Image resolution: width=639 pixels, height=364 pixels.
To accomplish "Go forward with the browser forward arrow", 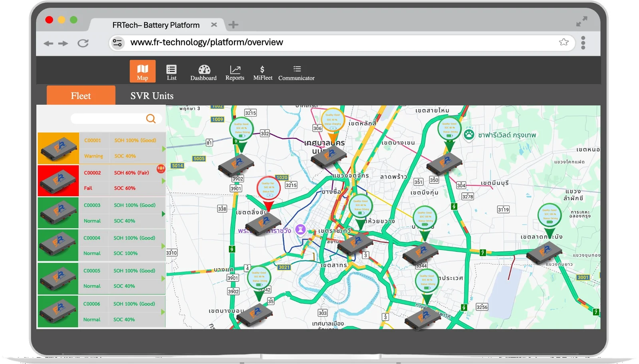I will coord(63,44).
